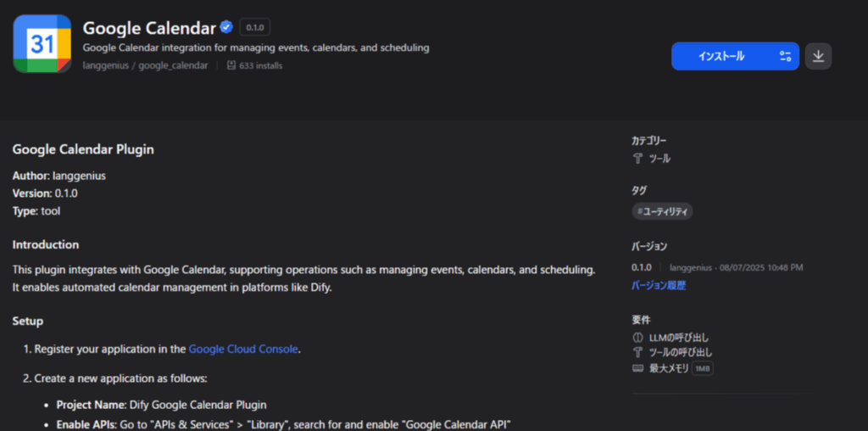The height and width of the screenshot is (431, 868).
Task: Click the blue verified badge beside the title
Action: click(x=226, y=27)
